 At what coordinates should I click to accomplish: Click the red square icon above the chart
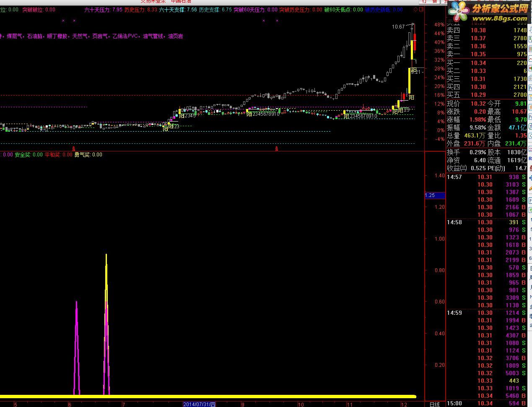421,9
